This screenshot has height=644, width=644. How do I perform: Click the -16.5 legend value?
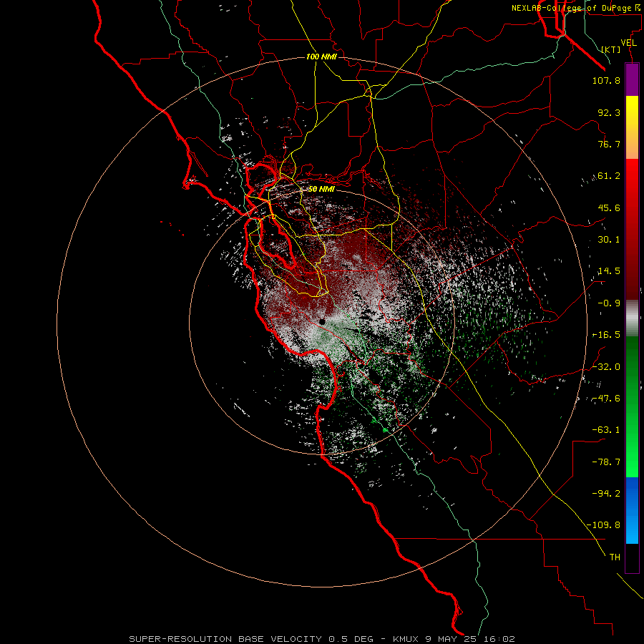(x=606, y=335)
